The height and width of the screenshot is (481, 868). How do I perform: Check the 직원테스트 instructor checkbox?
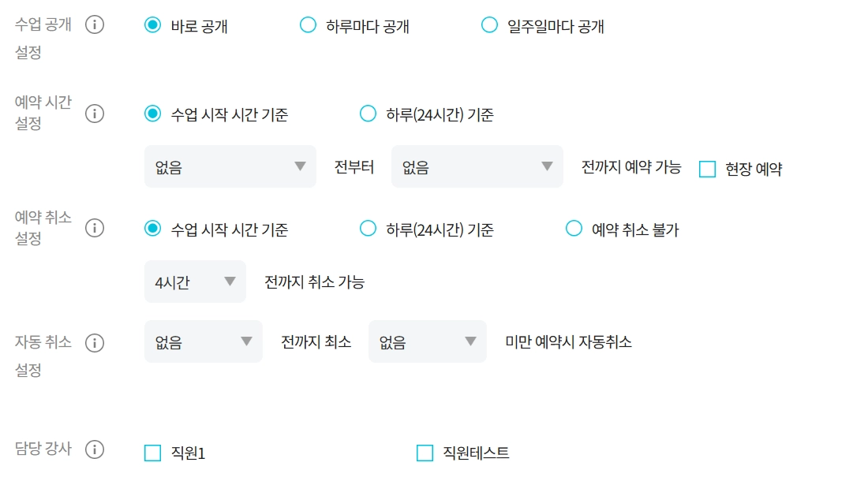425,453
